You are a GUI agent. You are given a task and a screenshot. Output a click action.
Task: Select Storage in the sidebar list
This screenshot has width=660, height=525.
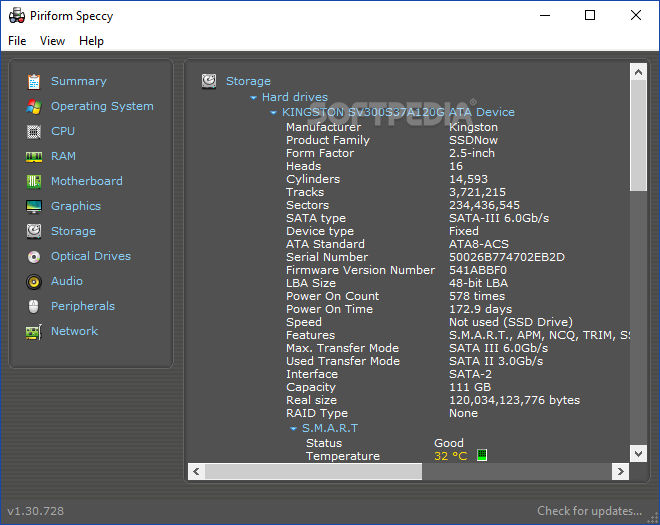73,231
